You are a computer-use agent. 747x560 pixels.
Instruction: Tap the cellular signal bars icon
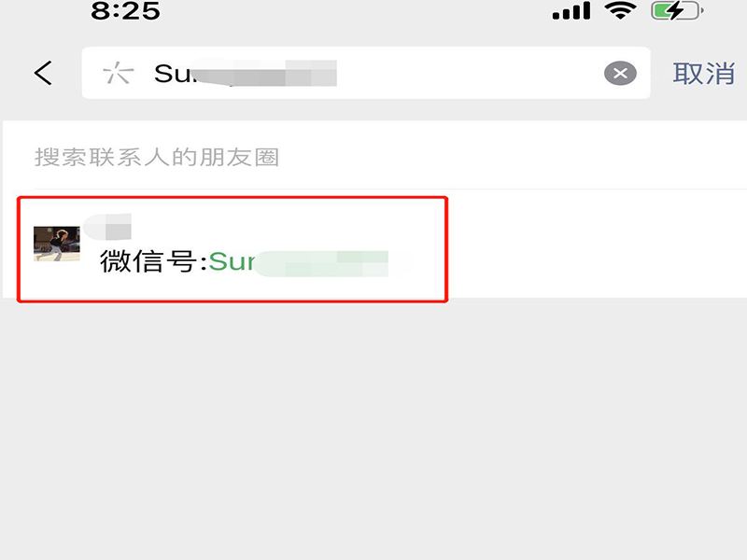tap(571, 11)
